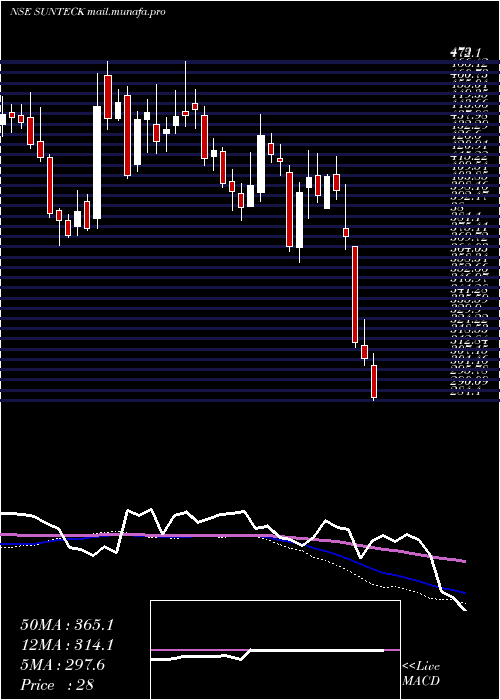Select the '5MA : 297.6' reading
500x700 pixels.
coord(62,665)
